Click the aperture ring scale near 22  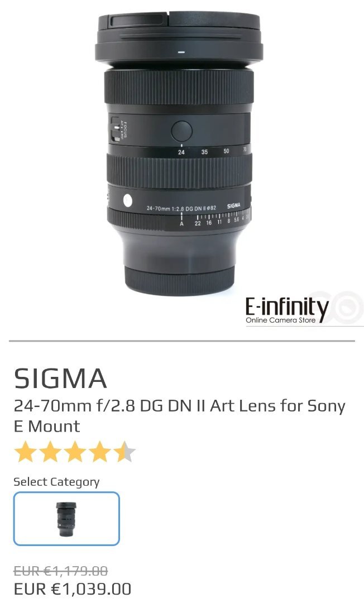tap(198, 223)
